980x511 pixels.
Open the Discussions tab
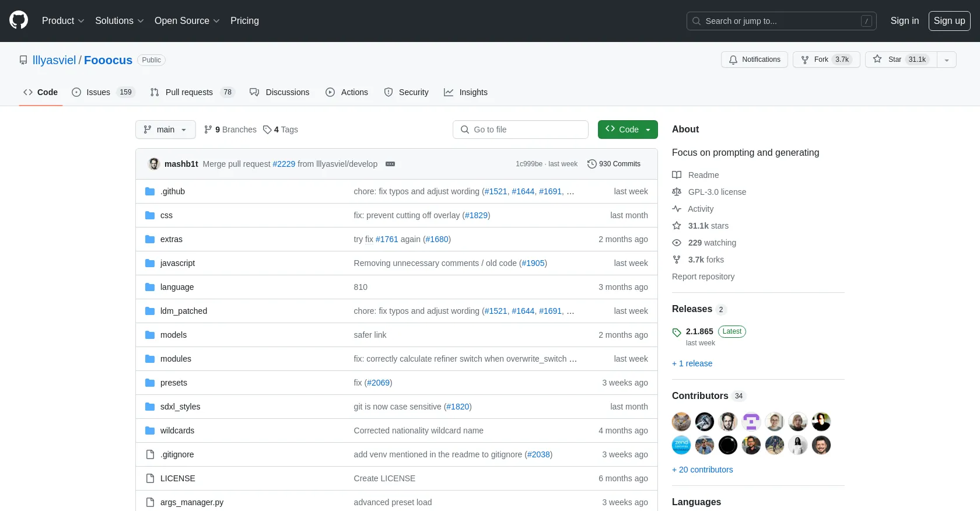tap(279, 92)
